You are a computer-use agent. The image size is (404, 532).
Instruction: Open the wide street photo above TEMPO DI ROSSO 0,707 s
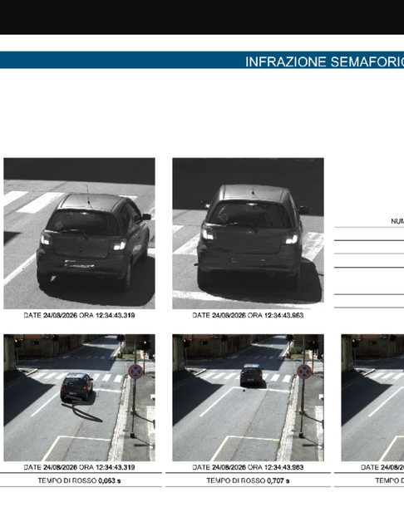point(248,397)
